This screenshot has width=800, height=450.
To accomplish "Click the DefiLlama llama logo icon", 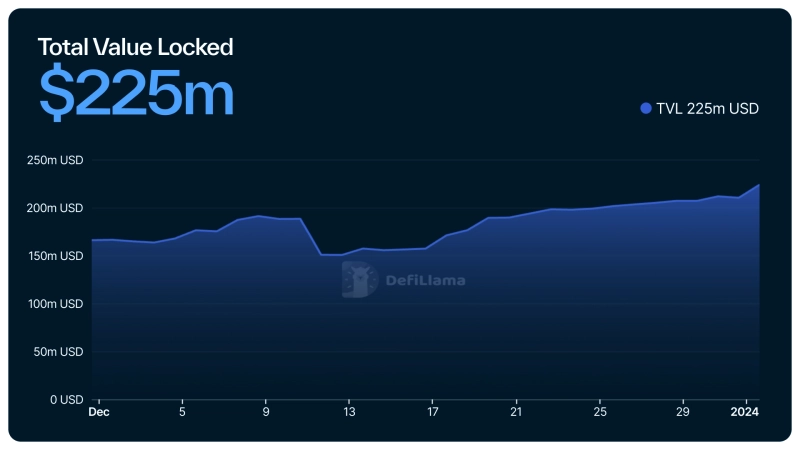I will [359, 280].
